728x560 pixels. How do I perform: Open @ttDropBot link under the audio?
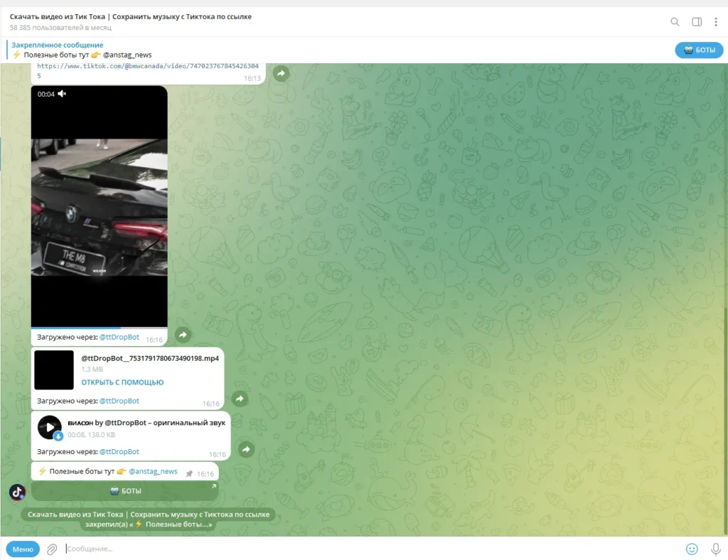coord(119,451)
